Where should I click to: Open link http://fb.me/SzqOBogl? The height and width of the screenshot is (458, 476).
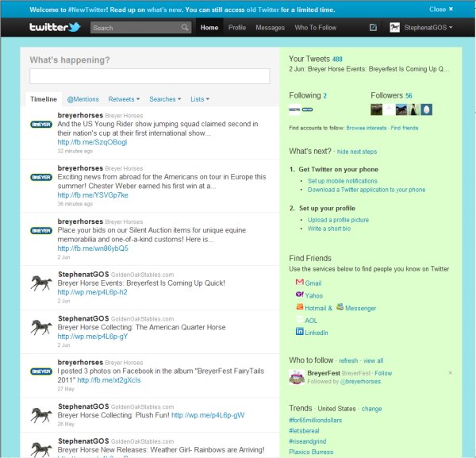(92, 142)
